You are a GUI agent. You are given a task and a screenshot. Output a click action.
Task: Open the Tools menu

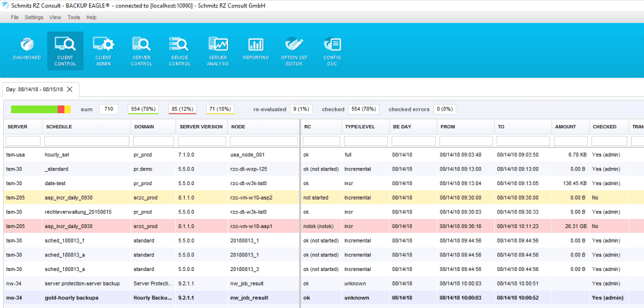tap(74, 17)
